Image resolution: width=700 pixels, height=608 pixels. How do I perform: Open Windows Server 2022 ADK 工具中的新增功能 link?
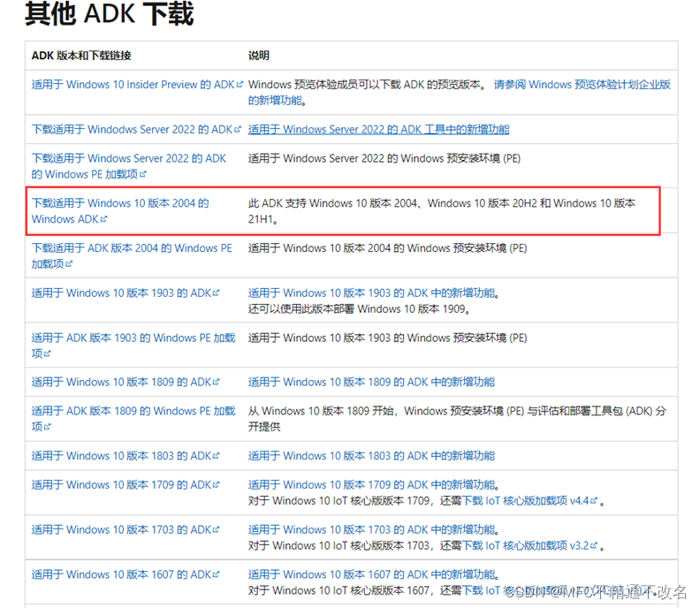click(378, 129)
